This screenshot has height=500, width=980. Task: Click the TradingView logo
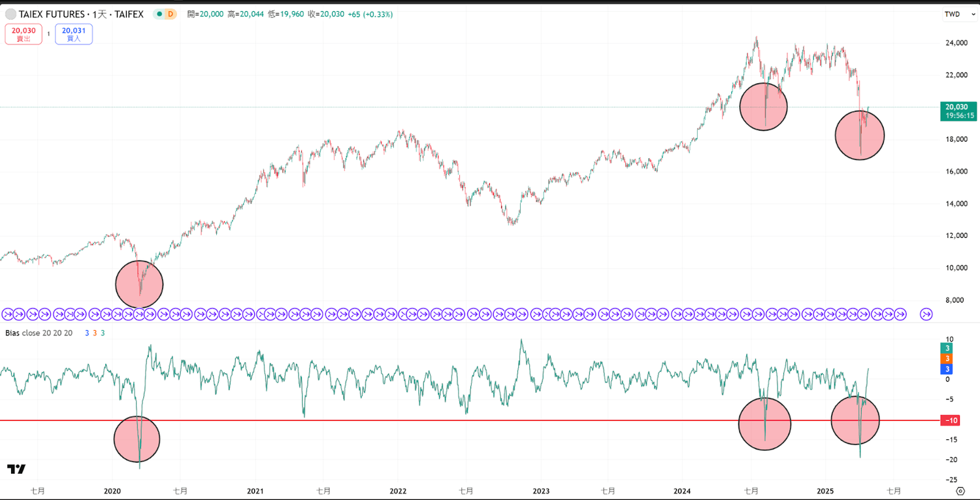[x=16, y=469]
